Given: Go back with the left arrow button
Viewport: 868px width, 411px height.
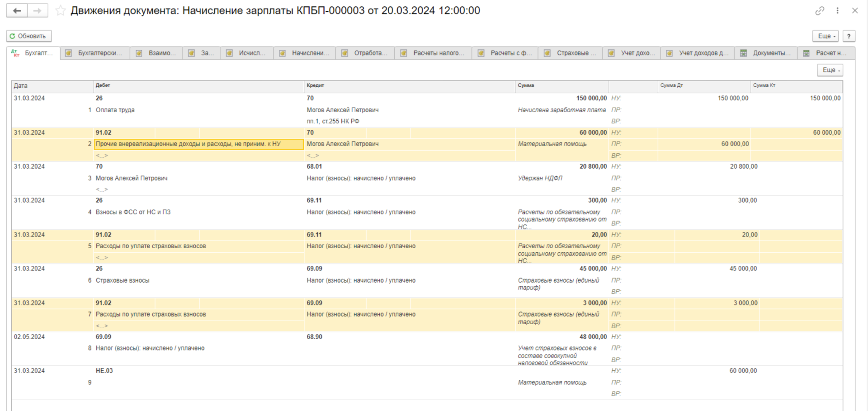Looking at the screenshot, I should 17,11.
